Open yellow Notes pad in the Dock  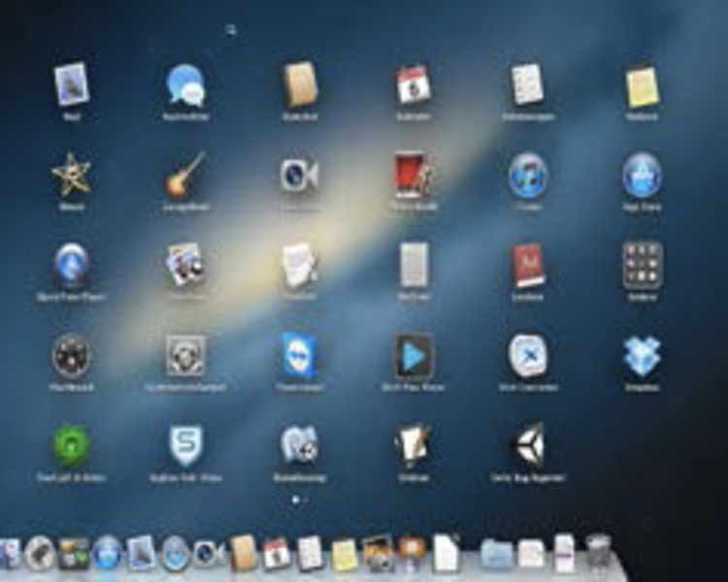pos(343,555)
